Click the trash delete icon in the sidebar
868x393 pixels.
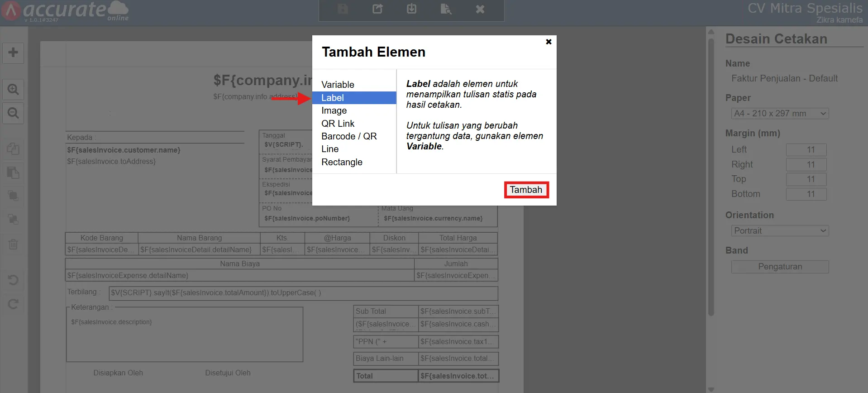click(x=13, y=244)
